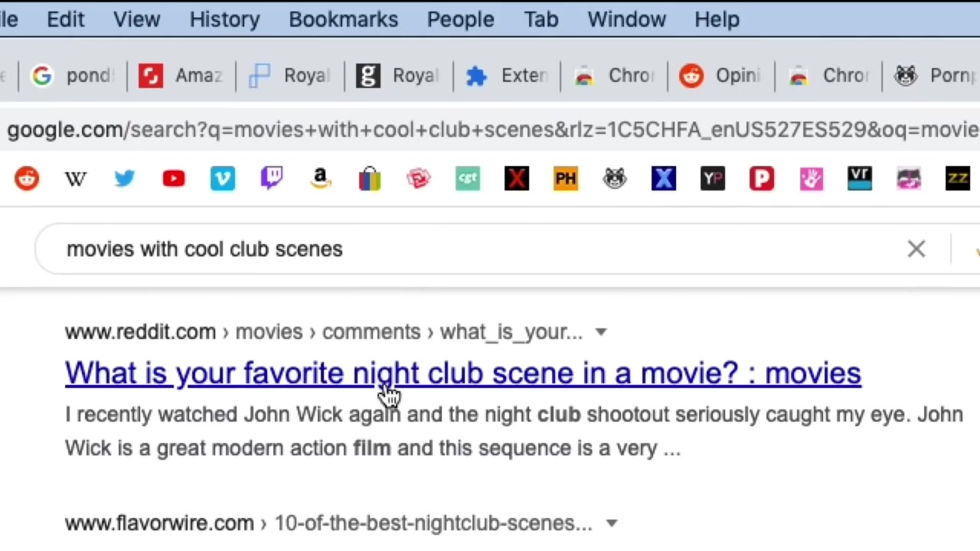Switch to the 'Chro' tab after Opini
This screenshot has height=551, width=980.
click(x=829, y=76)
